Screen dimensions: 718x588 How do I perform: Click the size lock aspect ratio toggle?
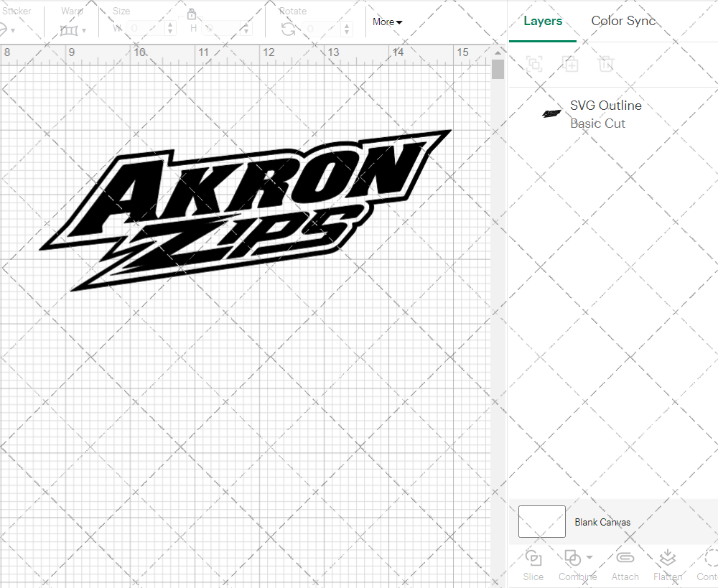(192, 14)
